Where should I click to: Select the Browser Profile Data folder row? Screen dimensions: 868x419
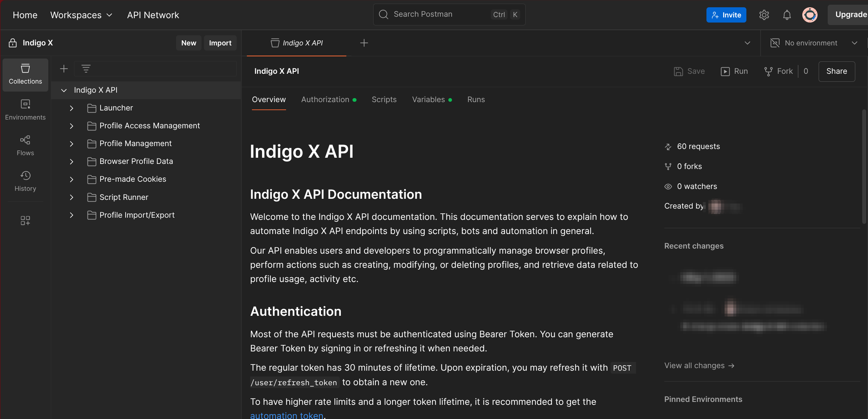coord(146,161)
